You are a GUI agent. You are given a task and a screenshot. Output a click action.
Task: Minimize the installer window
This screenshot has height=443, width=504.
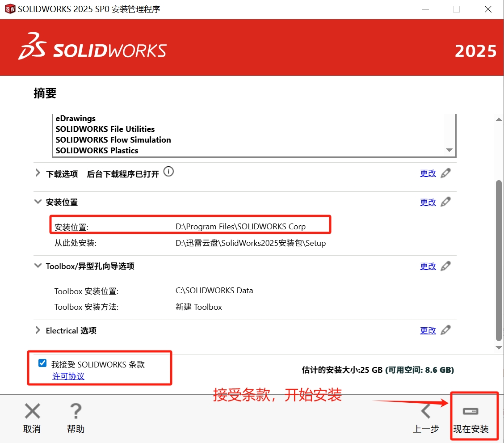[425, 9]
